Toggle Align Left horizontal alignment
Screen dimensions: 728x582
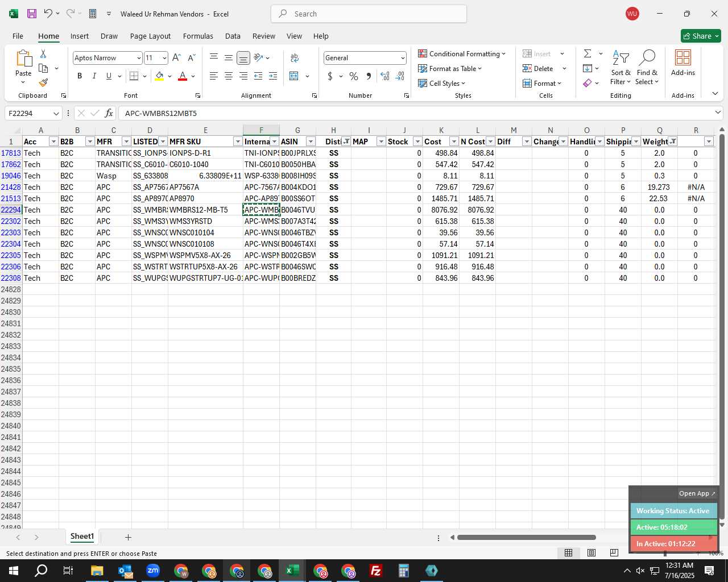tap(214, 76)
